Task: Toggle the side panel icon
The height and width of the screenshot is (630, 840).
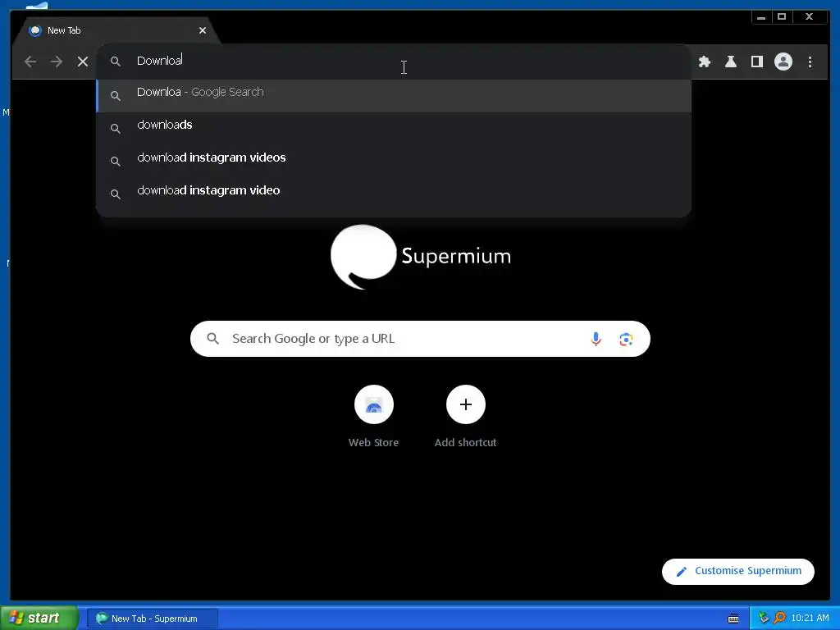Action: [x=757, y=62]
